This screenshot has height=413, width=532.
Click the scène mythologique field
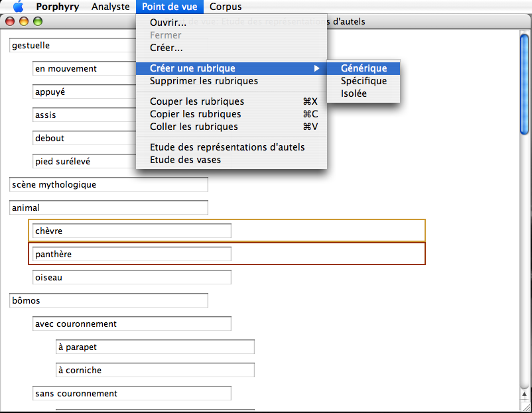(x=109, y=184)
